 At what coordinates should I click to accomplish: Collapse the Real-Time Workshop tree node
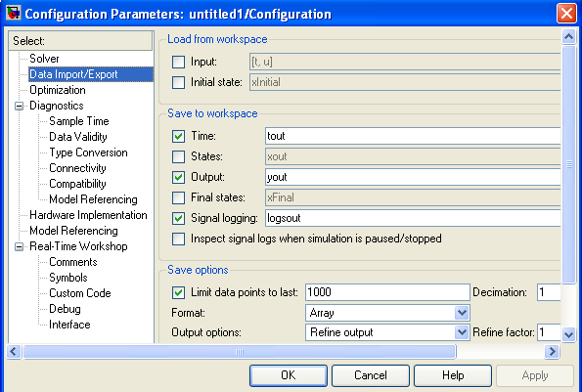(x=19, y=246)
